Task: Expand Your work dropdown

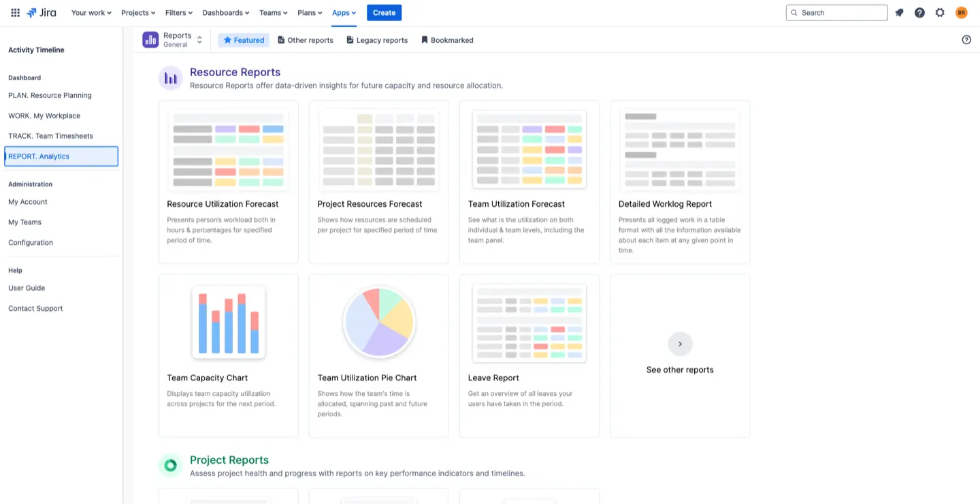Action: click(91, 12)
